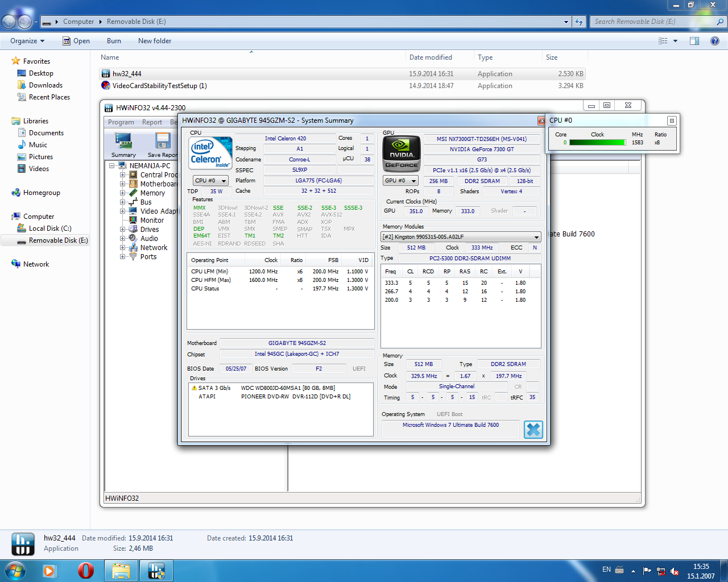
Task: Open the Opera browser from taskbar
Action: [86, 570]
